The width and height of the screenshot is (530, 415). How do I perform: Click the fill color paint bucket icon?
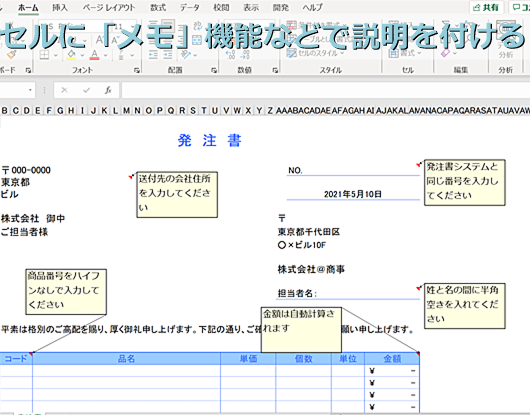pos(71,55)
